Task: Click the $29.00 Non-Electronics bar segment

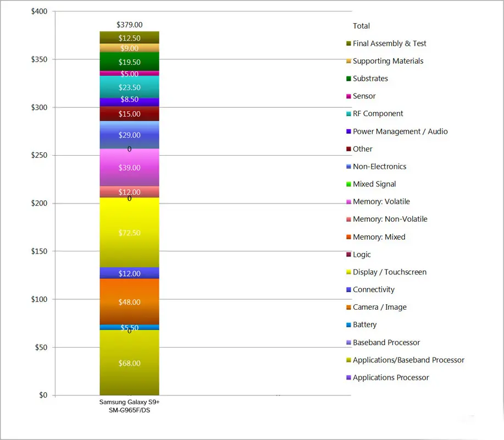Action: pos(129,135)
